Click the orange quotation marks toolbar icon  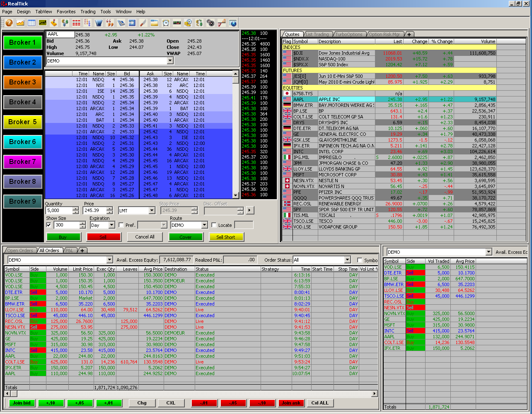[x=110, y=23]
